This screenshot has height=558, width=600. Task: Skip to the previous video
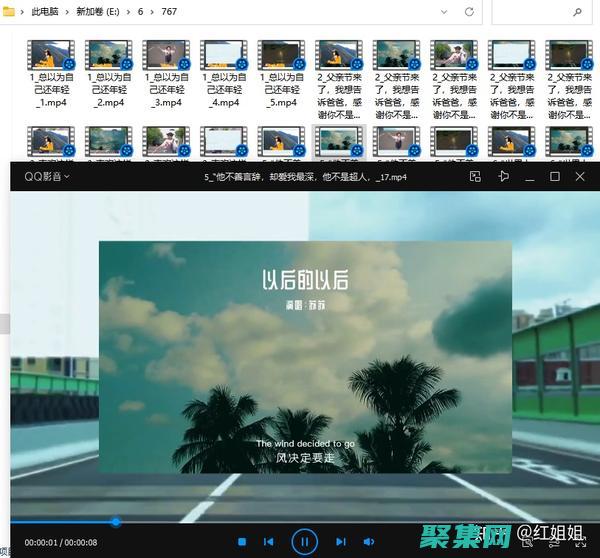268,542
